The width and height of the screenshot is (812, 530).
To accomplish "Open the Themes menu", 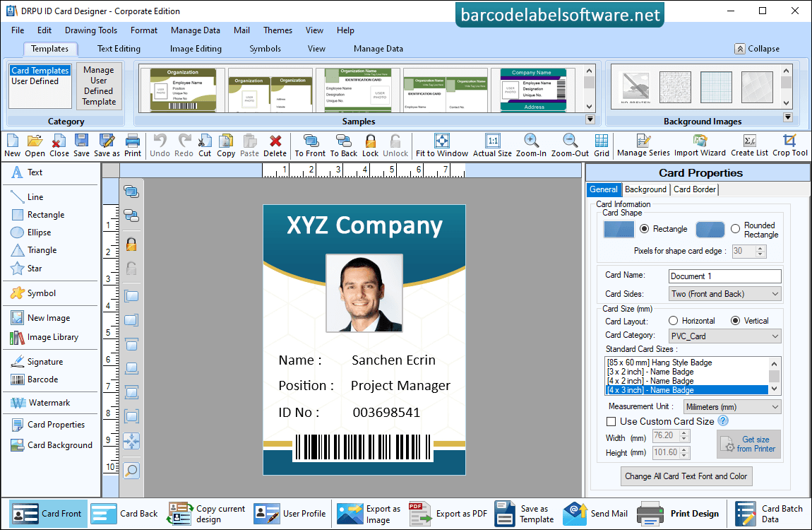I will click(x=277, y=30).
